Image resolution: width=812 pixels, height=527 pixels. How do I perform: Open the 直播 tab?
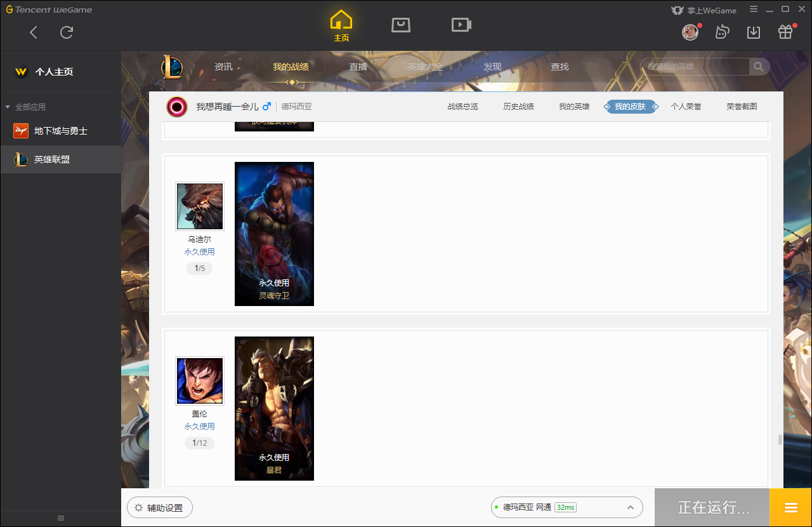pos(358,67)
